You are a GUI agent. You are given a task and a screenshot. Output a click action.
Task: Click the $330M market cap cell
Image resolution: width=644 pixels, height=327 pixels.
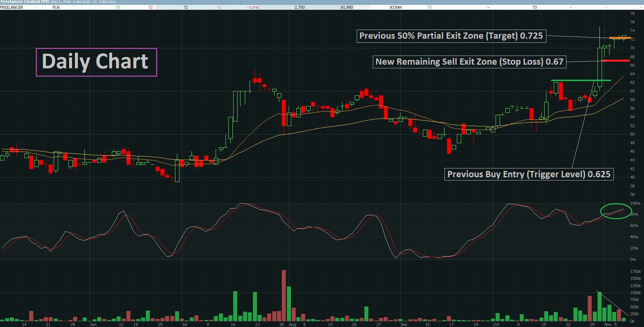(x=395, y=7)
